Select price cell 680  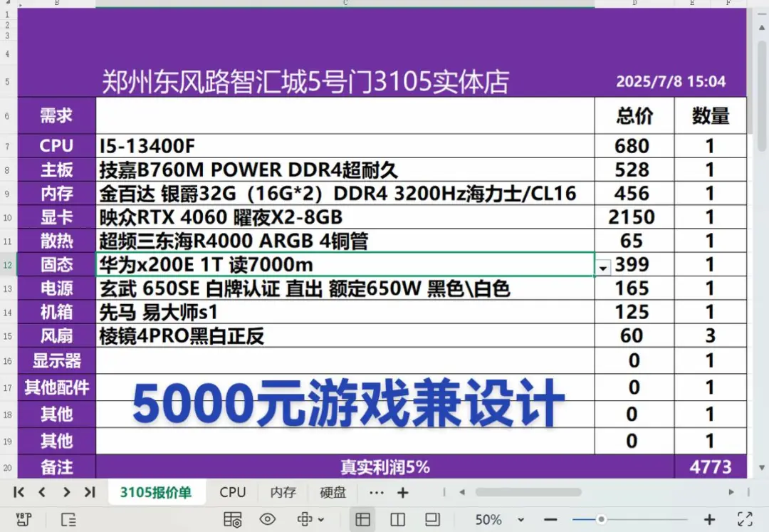pyautogui.click(x=634, y=146)
